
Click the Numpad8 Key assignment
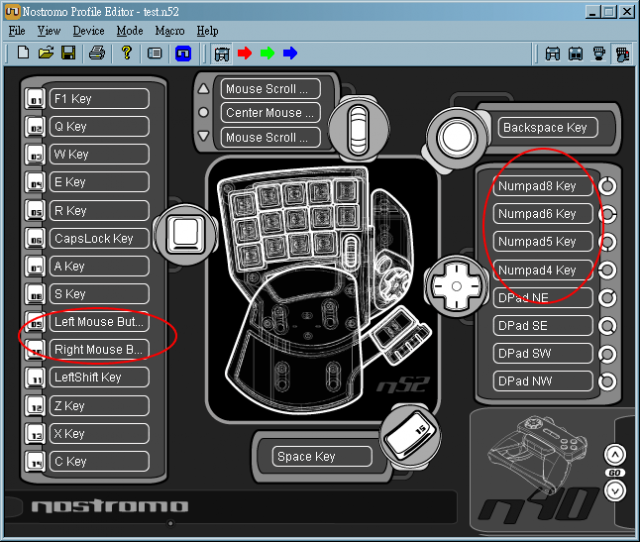click(543, 186)
